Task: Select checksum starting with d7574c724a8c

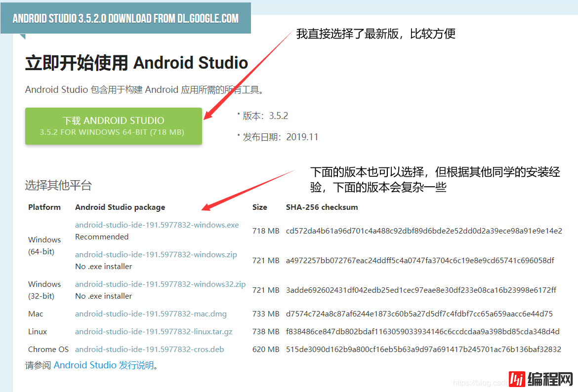Action: 419,314
